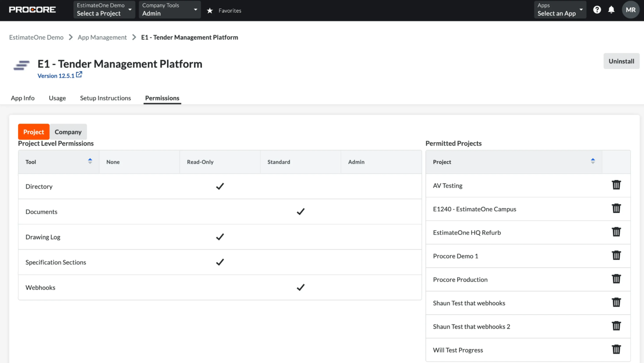This screenshot has height=363, width=644.
Task: Click the Webhooks row label
Action: pyautogui.click(x=40, y=287)
